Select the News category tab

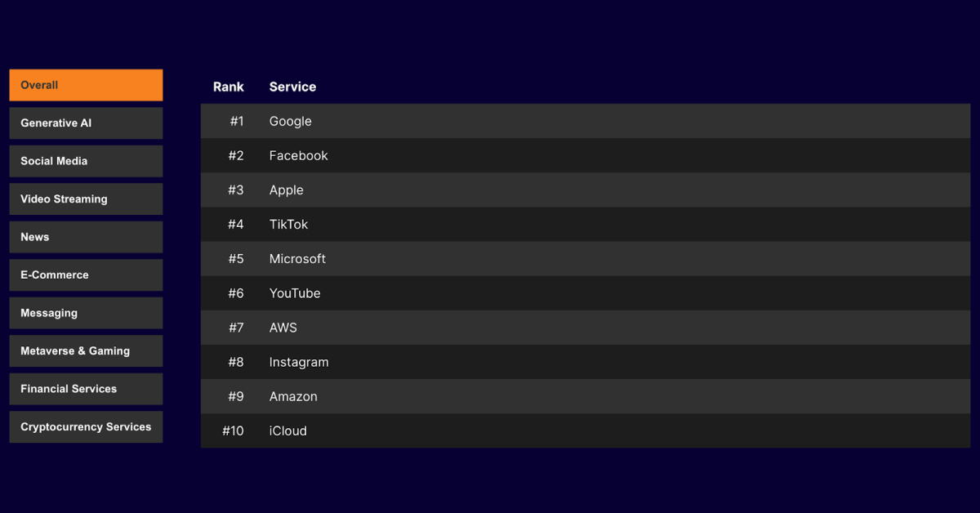pyautogui.click(x=86, y=237)
